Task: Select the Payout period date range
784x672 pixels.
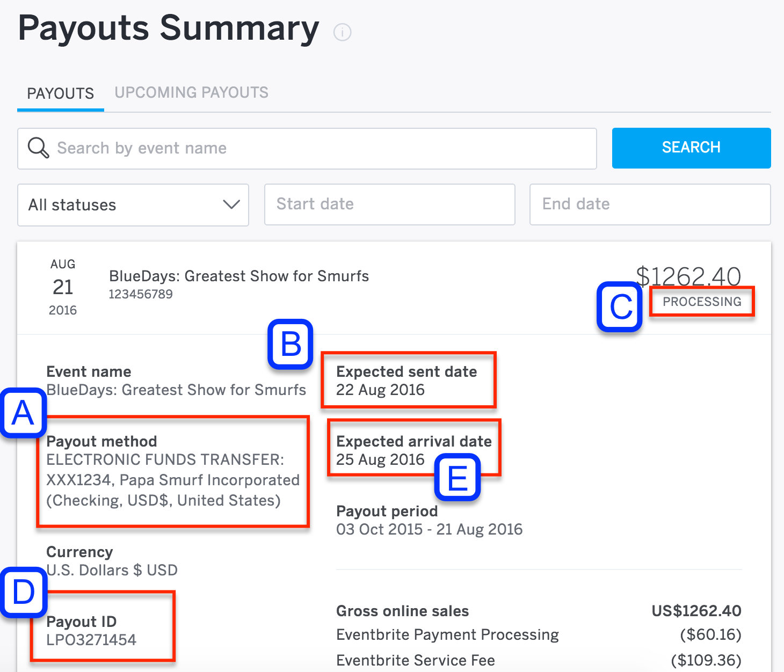Action: (429, 529)
